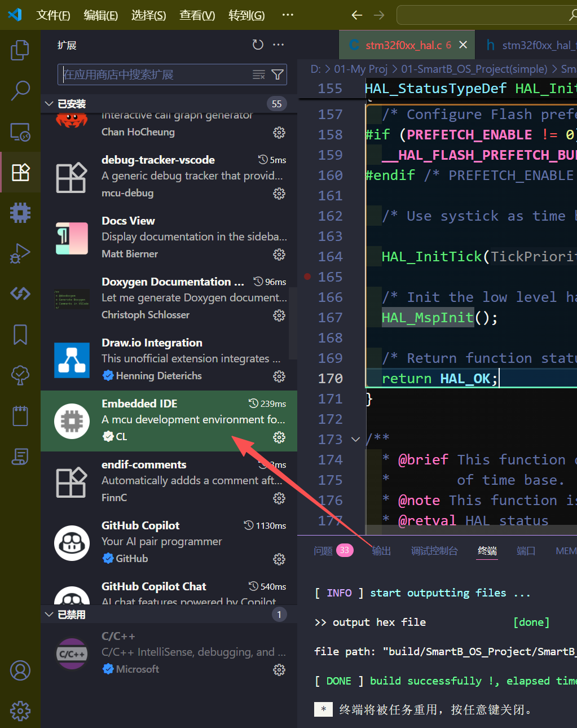
Task: Switch to the 输出 output panel tab
Action: [381, 551]
